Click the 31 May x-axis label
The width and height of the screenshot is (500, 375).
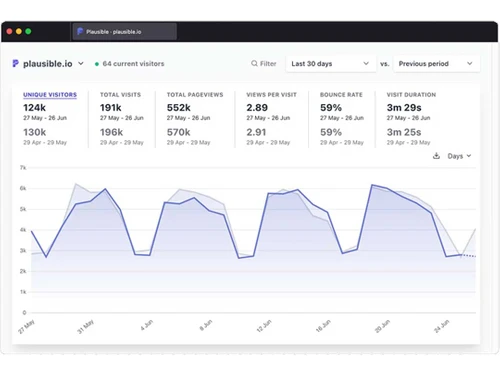[x=86, y=327]
